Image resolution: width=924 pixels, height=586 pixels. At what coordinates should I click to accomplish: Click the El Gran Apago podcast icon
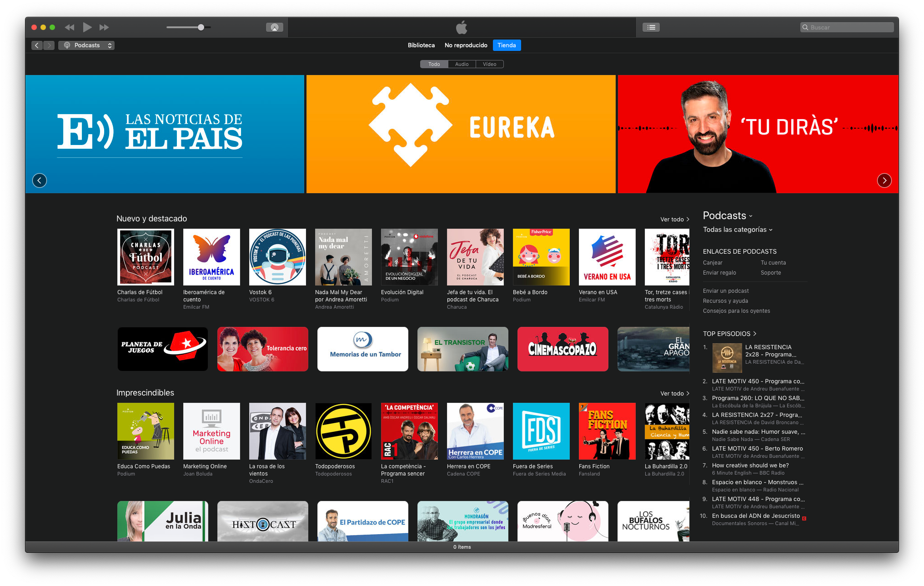click(x=653, y=348)
